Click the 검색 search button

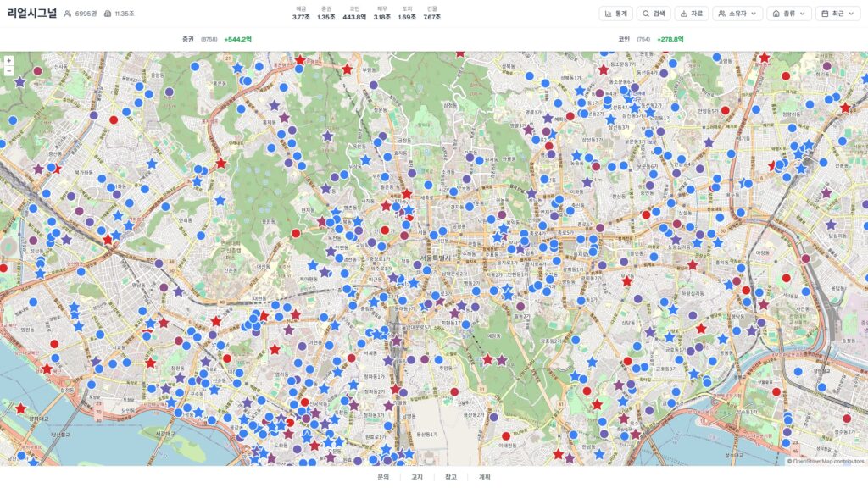(x=653, y=14)
